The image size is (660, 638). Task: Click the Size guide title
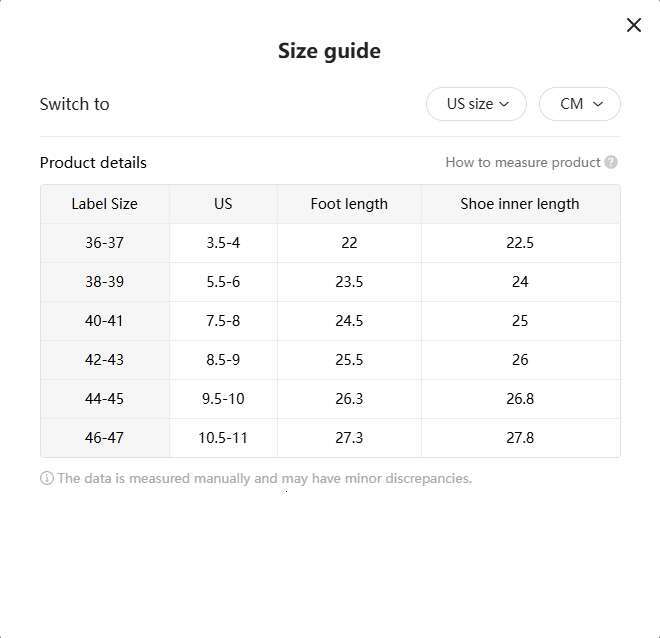pyautogui.click(x=329, y=51)
